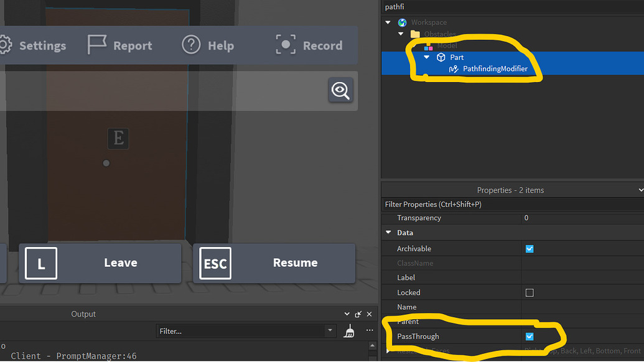The height and width of the screenshot is (362, 644).
Task: Click the Report flag in the toolbar
Action: (97, 45)
